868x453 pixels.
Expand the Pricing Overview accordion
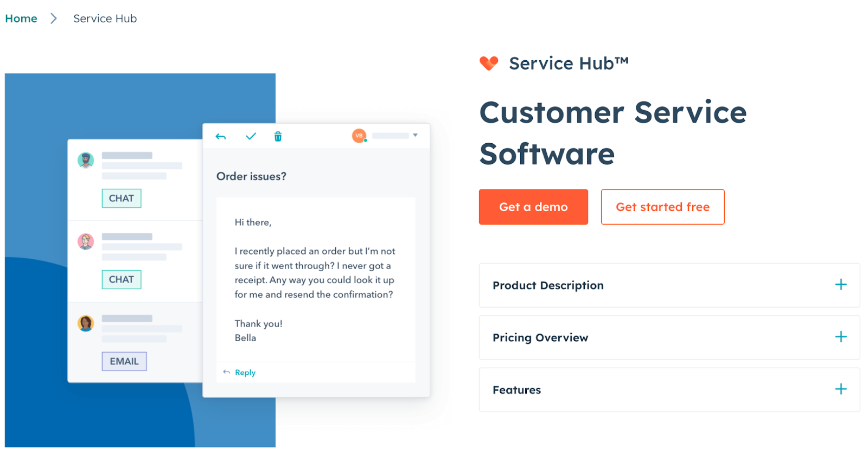pyautogui.click(x=840, y=337)
